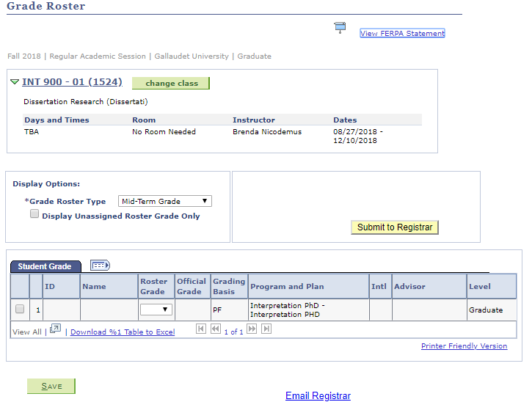Open the Printer Friendly Version link
The image size is (532, 413).
[464, 346]
